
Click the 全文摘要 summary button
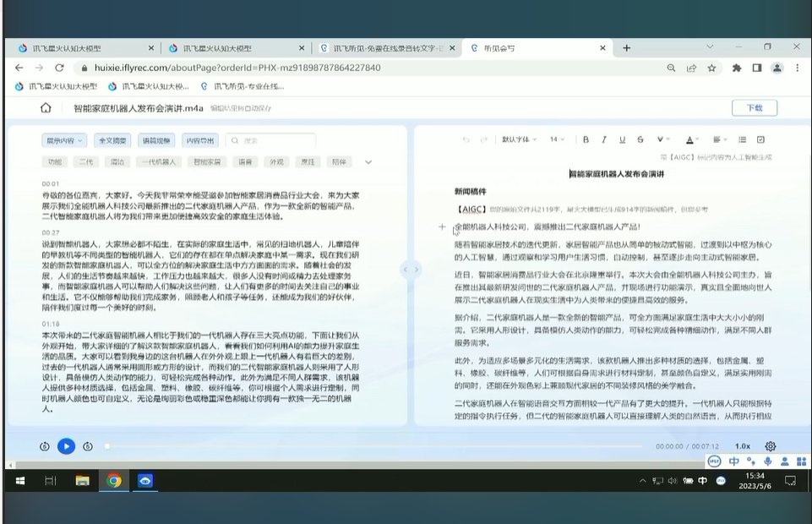114,139
